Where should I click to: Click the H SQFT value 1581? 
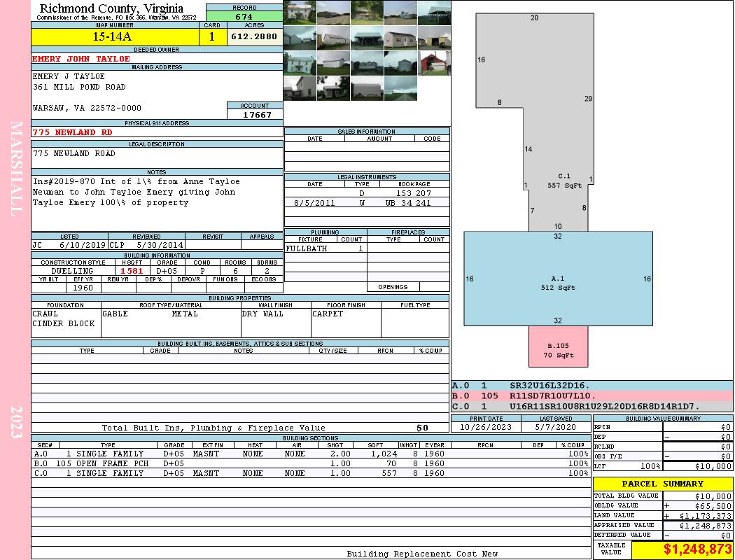(x=132, y=271)
